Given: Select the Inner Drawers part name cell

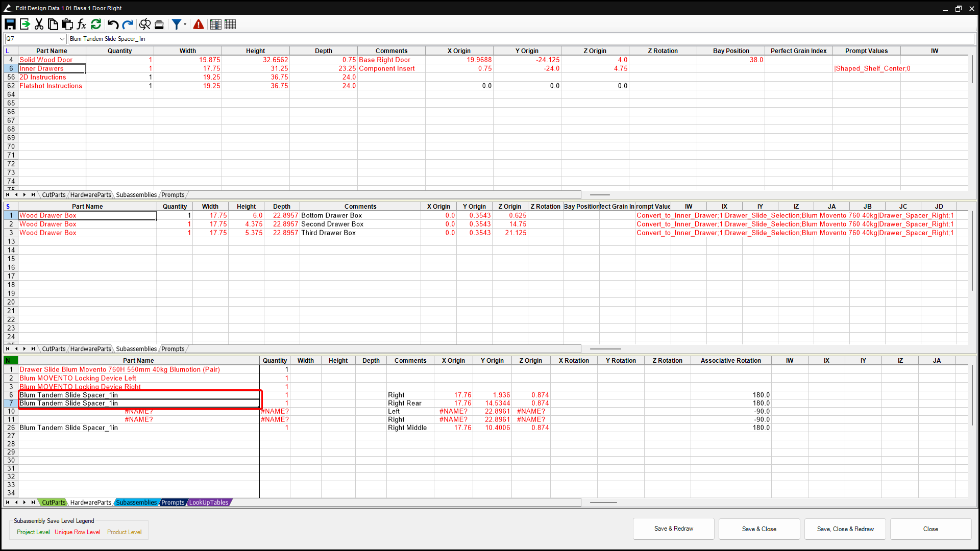Looking at the screenshot, I should click(51, 68).
